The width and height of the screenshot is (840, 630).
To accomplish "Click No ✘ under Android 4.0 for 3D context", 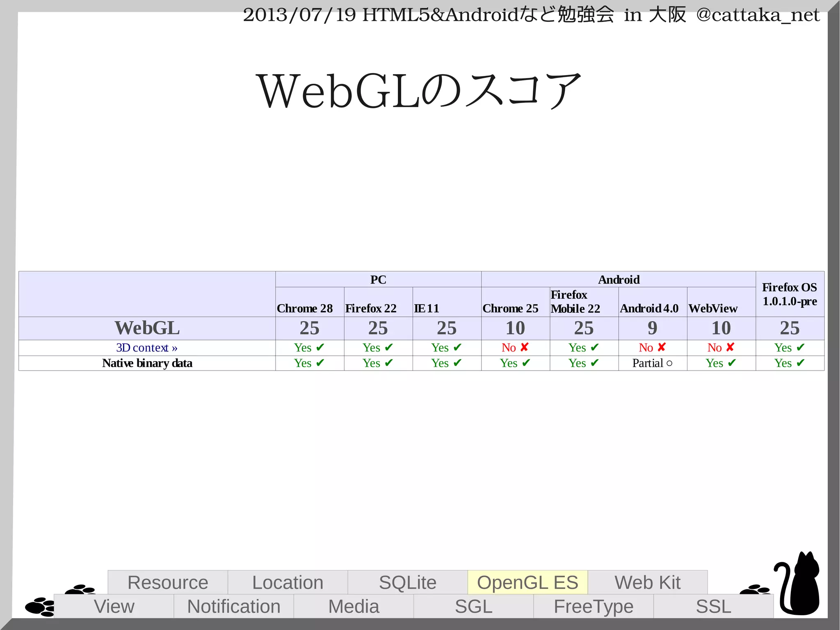I will [x=653, y=348].
